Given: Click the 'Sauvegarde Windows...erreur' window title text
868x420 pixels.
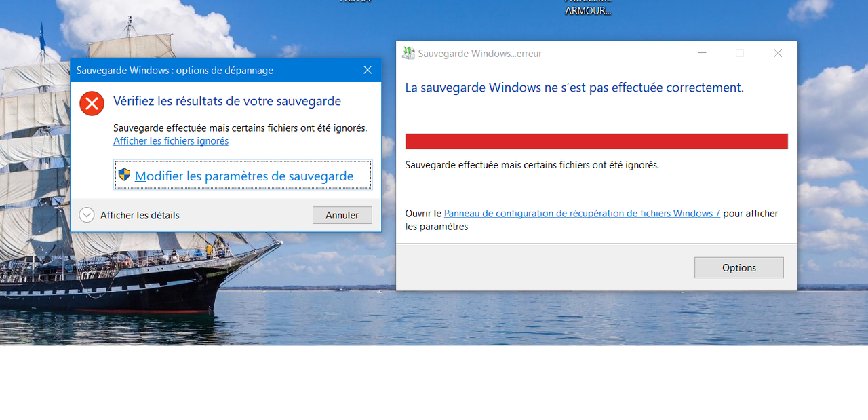Looking at the screenshot, I should tap(480, 53).
